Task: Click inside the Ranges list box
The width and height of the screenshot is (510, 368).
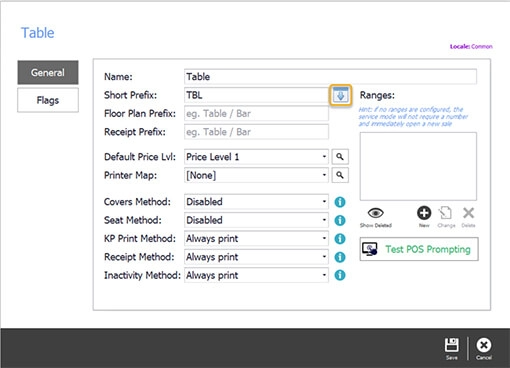Action: (x=418, y=166)
